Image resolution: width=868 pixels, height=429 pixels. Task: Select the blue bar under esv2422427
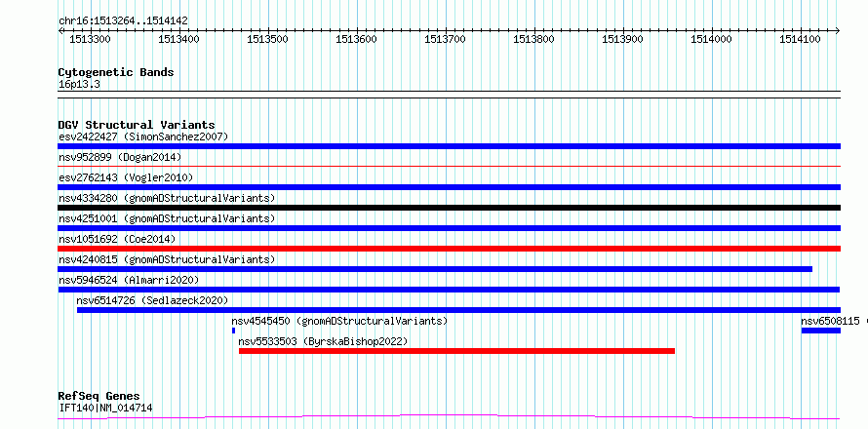[x=449, y=146]
